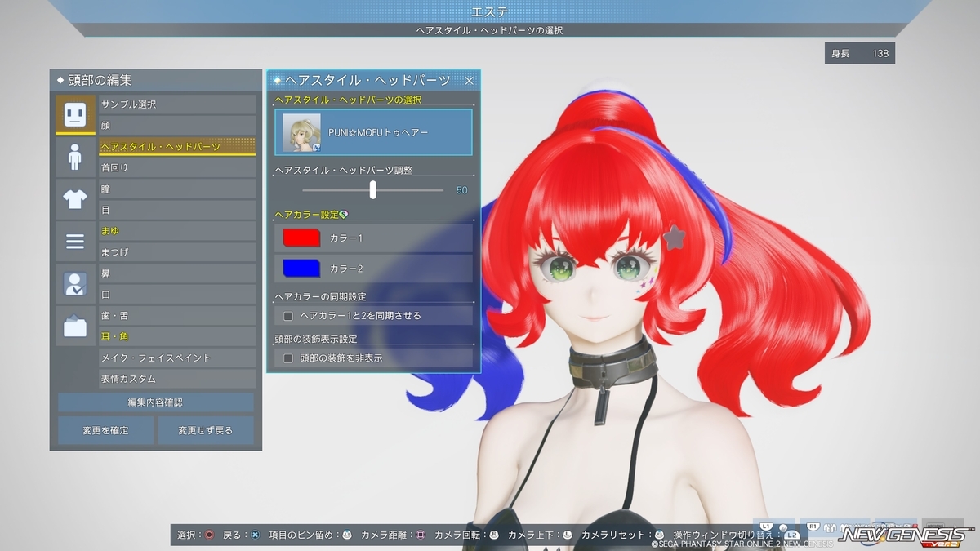This screenshot has width=980, height=551.
Task: Select サンプル選択 menu item
Action: (x=177, y=104)
